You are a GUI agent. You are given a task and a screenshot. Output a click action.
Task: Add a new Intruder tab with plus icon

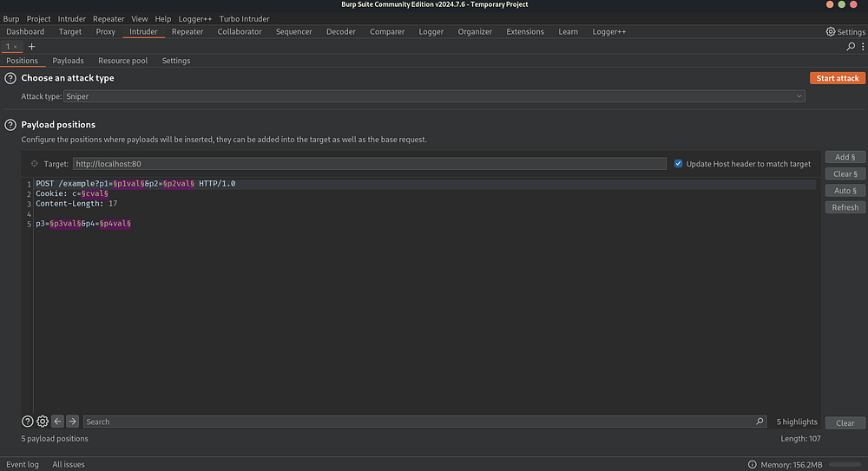31,47
